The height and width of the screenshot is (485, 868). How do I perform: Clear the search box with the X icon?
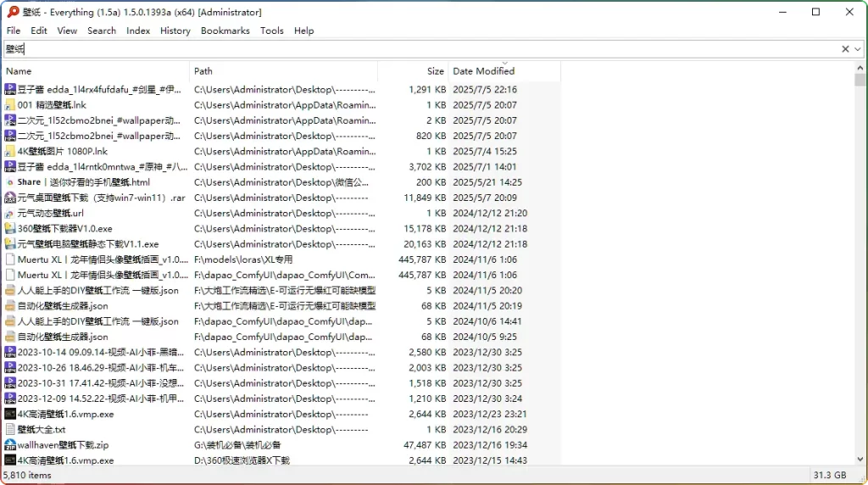[x=845, y=48]
